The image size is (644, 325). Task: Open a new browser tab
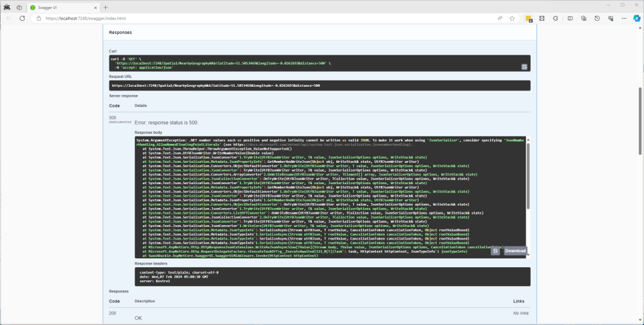coord(106,6)
